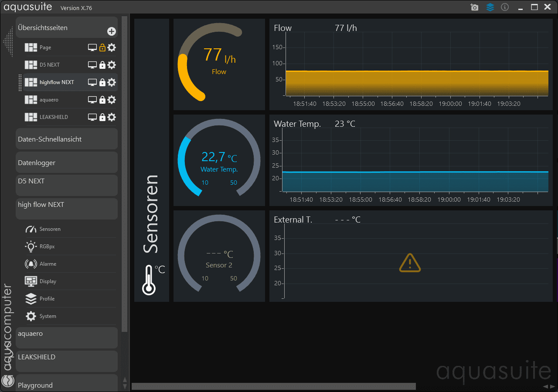This screenshot has height=392, width=558.
Task: Click the External T. chart title
Action: [x=293, y=220]
